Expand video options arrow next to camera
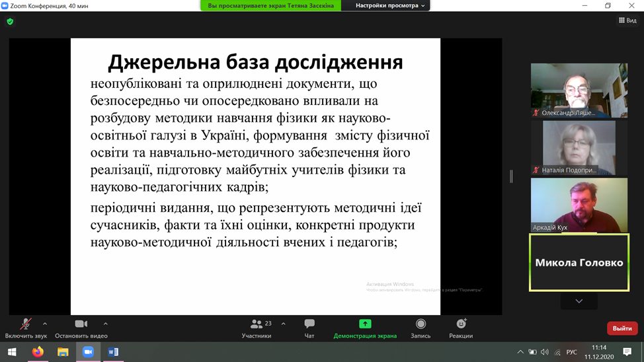The image size is (644, 362). click(x=106, y=324)
